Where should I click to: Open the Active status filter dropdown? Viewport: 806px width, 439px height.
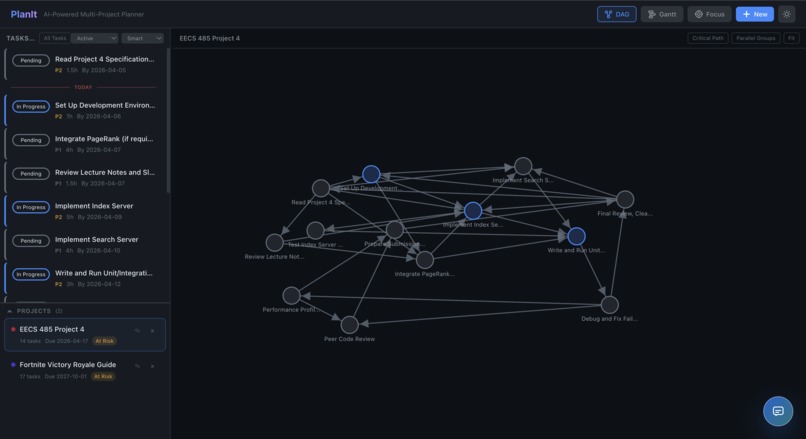(x=95, y=38)
